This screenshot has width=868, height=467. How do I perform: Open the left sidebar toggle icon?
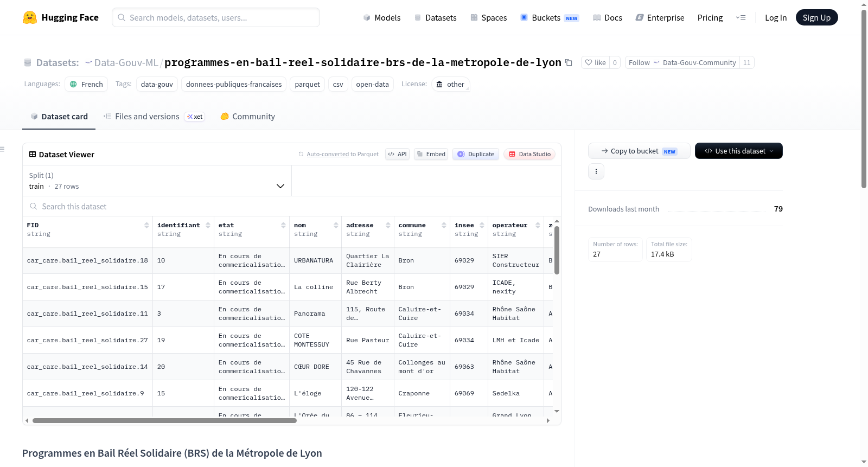(2, 149)
